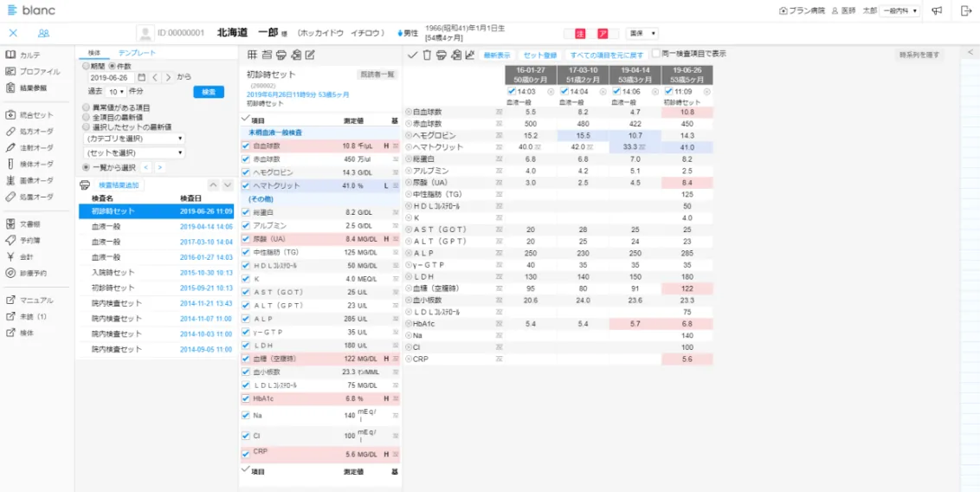Open 検体 link at sidebar bottom
The image size is (980, 492).
tap(20, 333)
